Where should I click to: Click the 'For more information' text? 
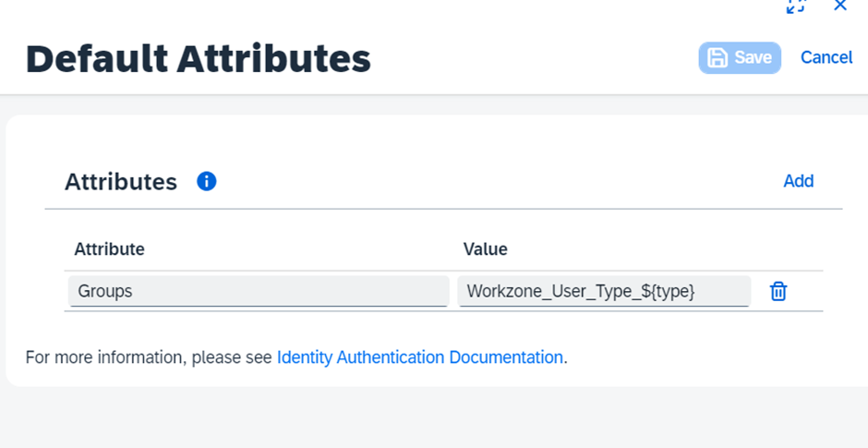pos(148,357)
